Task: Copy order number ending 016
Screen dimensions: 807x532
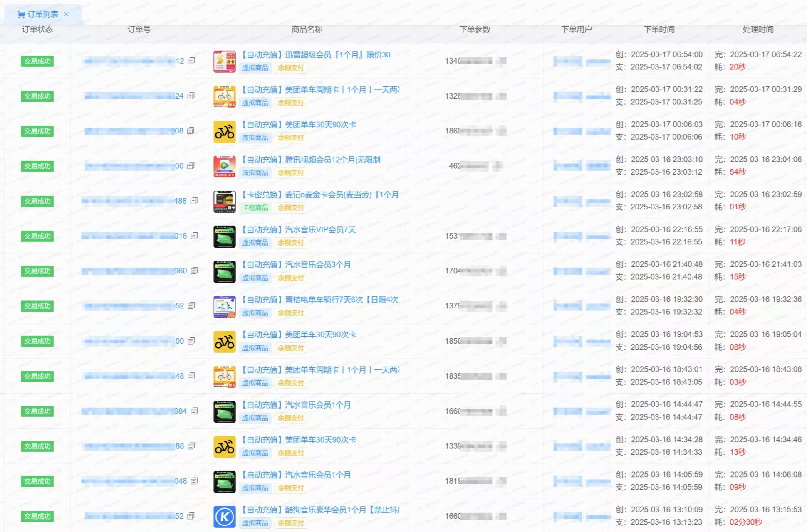Action: [194, 236]
